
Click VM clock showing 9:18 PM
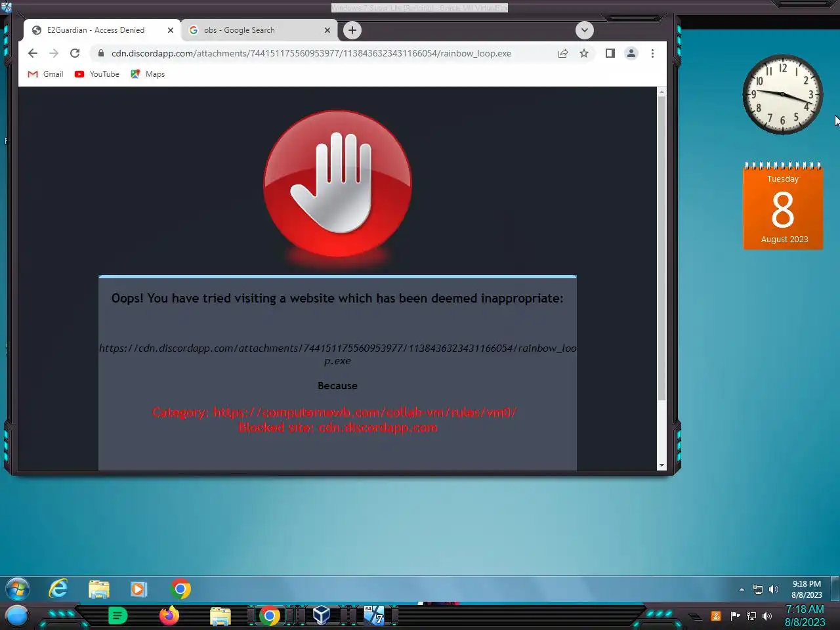click(807, 589)
